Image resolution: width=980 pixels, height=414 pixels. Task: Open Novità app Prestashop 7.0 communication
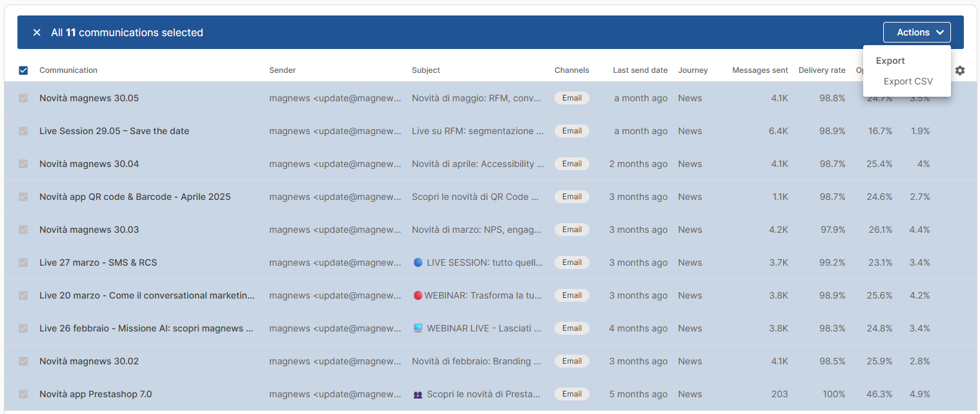[96, 394]
